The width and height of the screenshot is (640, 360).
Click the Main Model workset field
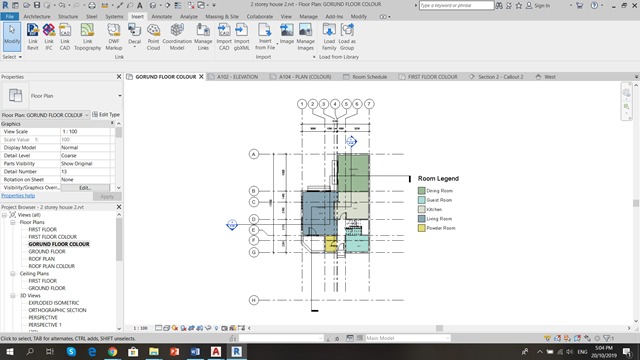[x=407, y=338]
